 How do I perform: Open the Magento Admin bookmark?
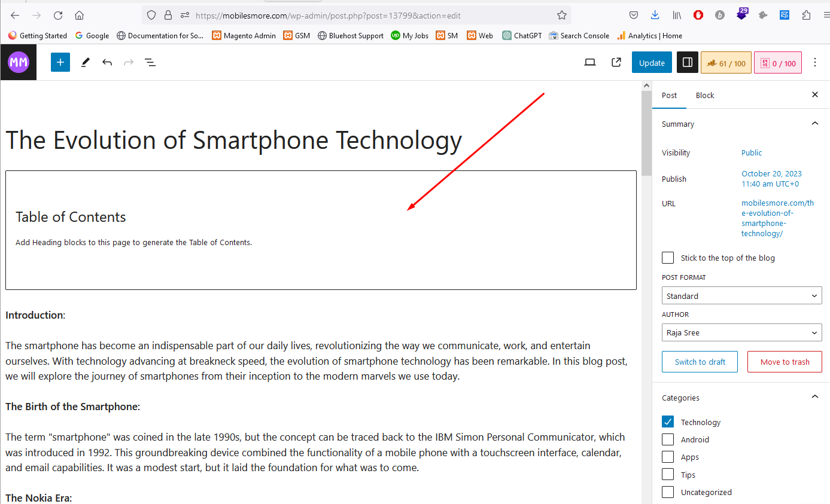(244, 35)
